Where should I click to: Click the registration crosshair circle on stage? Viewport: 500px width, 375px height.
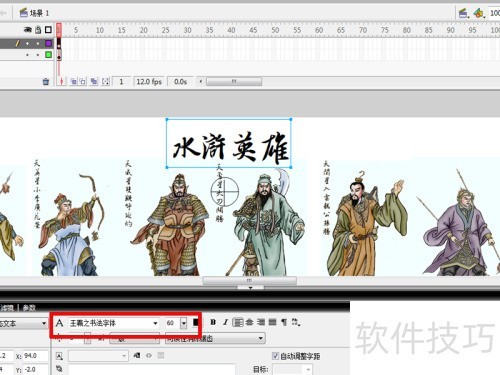225,192
